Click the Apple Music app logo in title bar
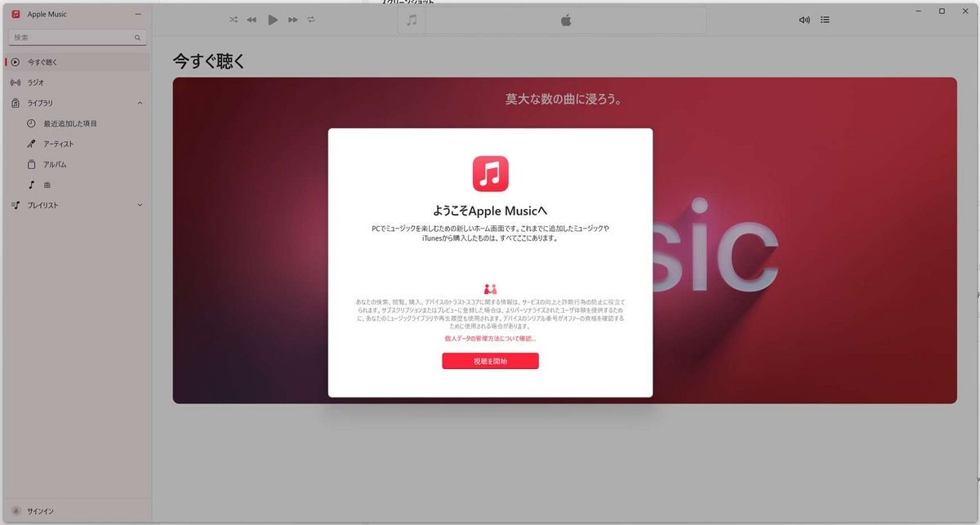The height and width of the screenshot is (525, 980). pos(16,14)
